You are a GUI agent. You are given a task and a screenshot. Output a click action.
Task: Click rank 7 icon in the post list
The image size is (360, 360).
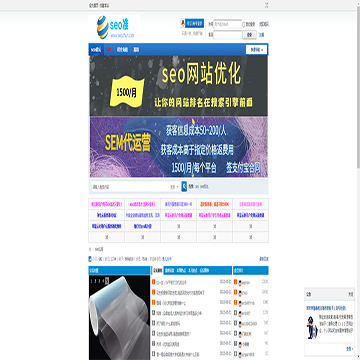click(x=154, y=343)
